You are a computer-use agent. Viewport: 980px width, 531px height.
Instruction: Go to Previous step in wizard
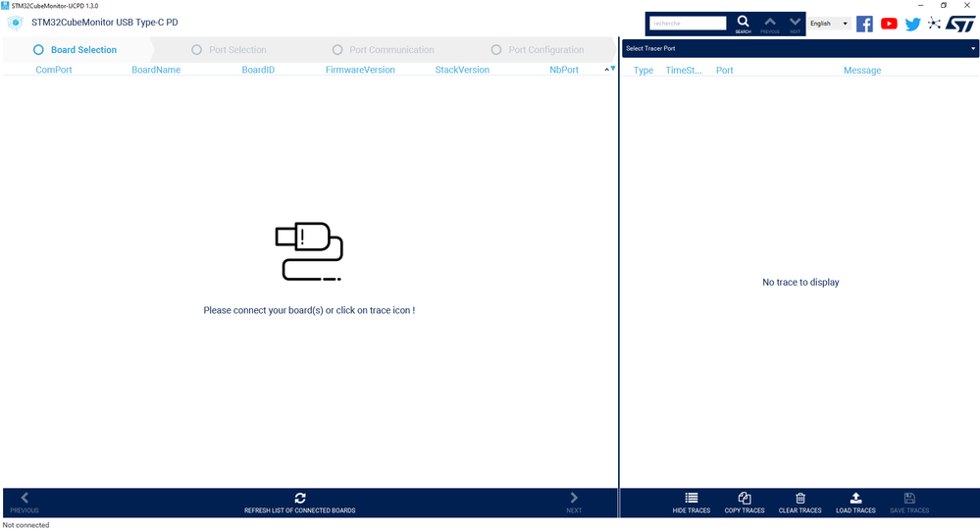[25, 503]
